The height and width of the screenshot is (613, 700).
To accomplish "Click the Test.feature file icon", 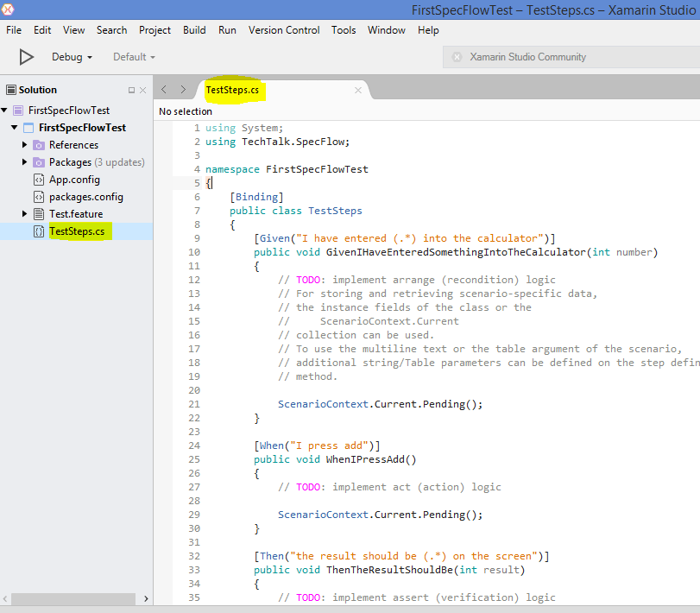I will [x=37, y=213].
